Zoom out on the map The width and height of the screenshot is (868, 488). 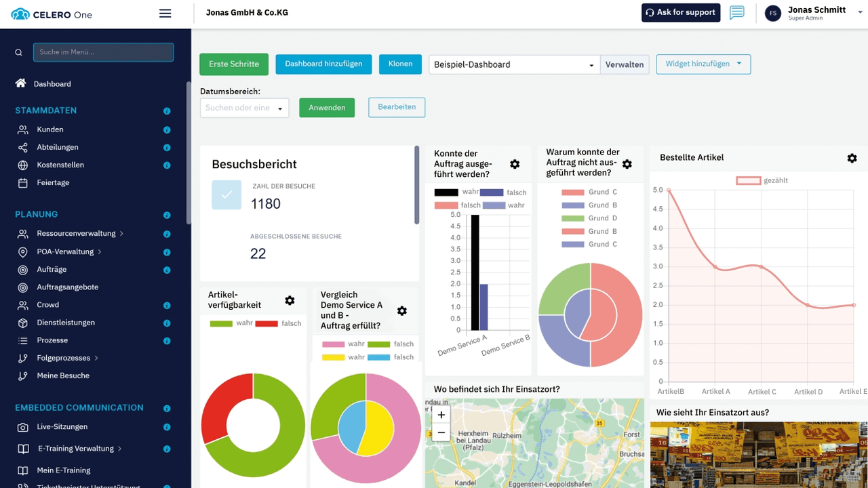click(x=441, y=432)
